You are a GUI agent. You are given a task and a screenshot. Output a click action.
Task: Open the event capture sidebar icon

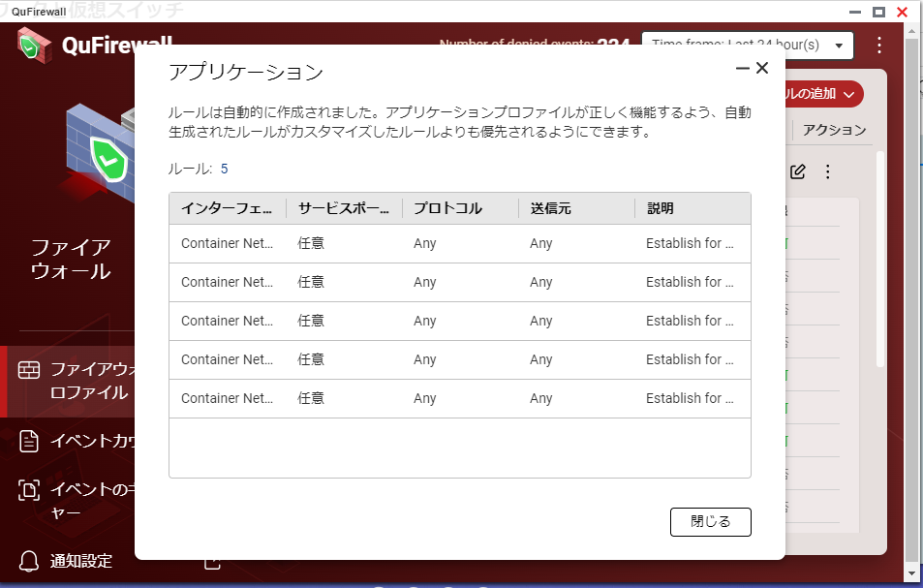(x=29, y=490)
